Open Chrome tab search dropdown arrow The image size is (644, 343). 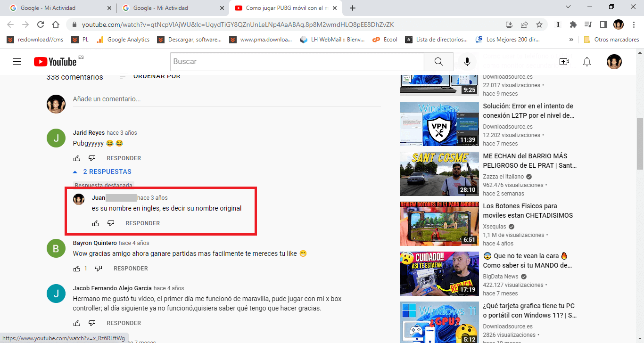(568, 7)
